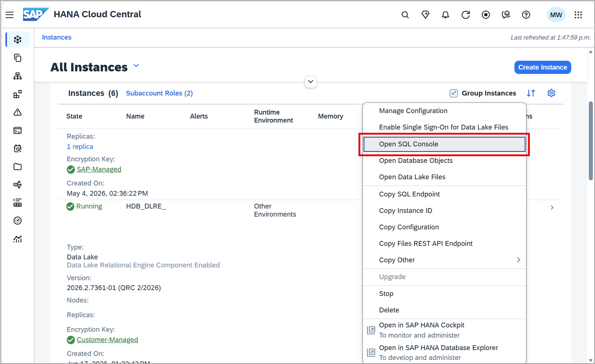Click the SAP logo
Viewport: 595px width, 364px height.
[x=36, y=14]
